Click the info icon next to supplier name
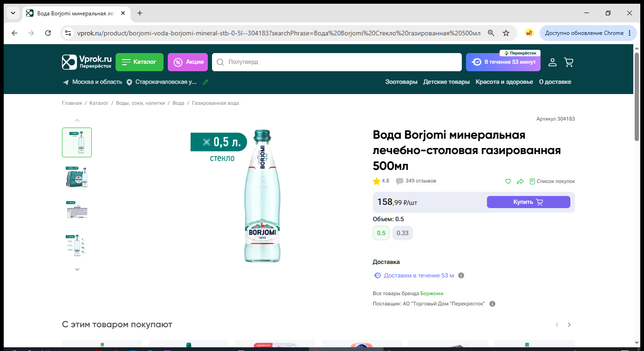The width and height of the screenshot is (644, 351). 493,304
